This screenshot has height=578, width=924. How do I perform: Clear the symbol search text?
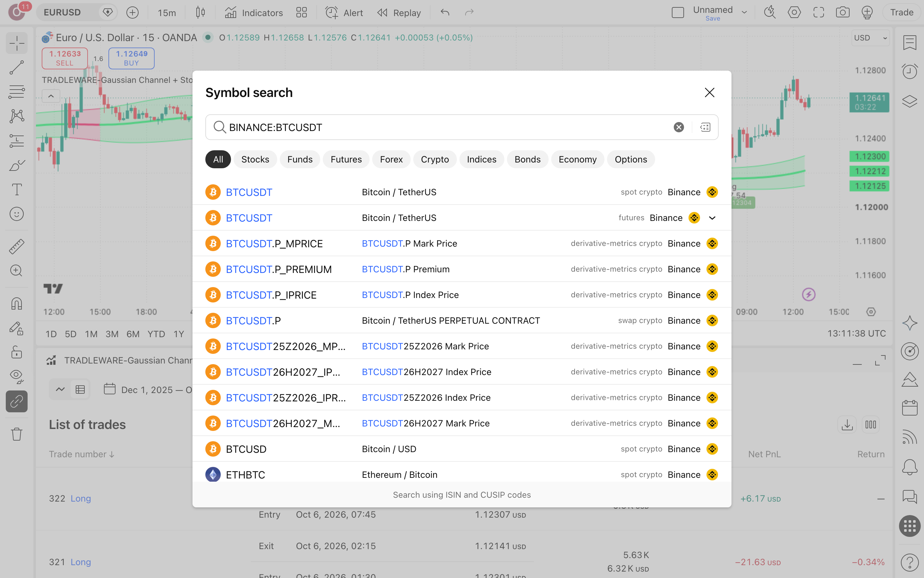pos(679,127)
